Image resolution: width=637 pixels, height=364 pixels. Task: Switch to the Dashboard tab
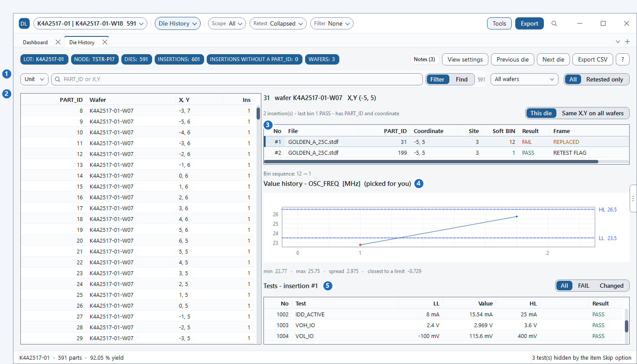36,42
